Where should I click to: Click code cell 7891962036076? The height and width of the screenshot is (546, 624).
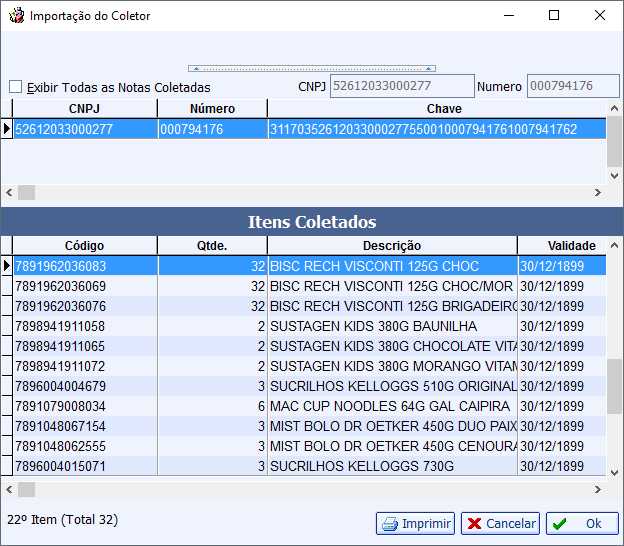coord(85,306)
